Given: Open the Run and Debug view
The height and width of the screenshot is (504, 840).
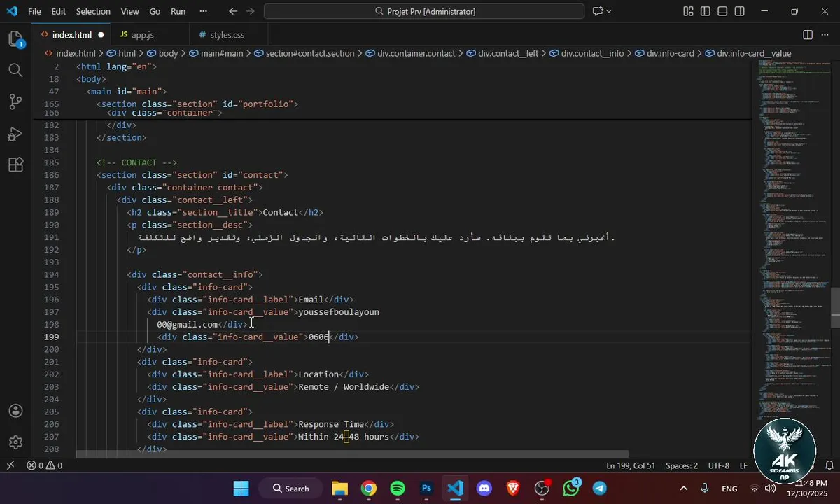Looking at the screenshot, I should pos(15,134).
